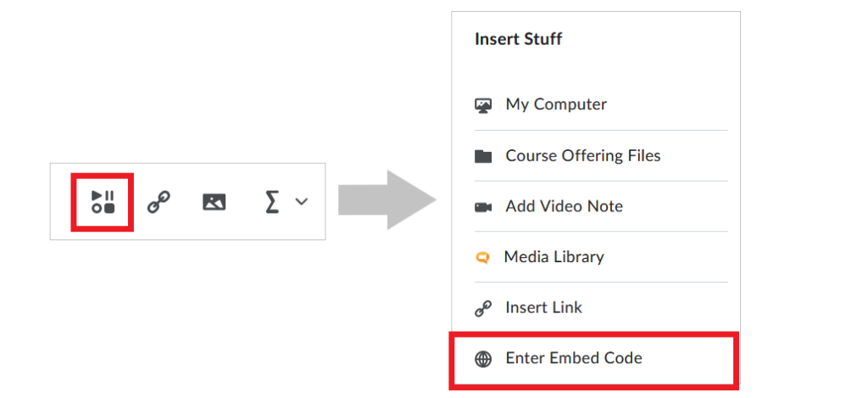Click the globe icon beside Enter Embed Code

coord(483,359)
